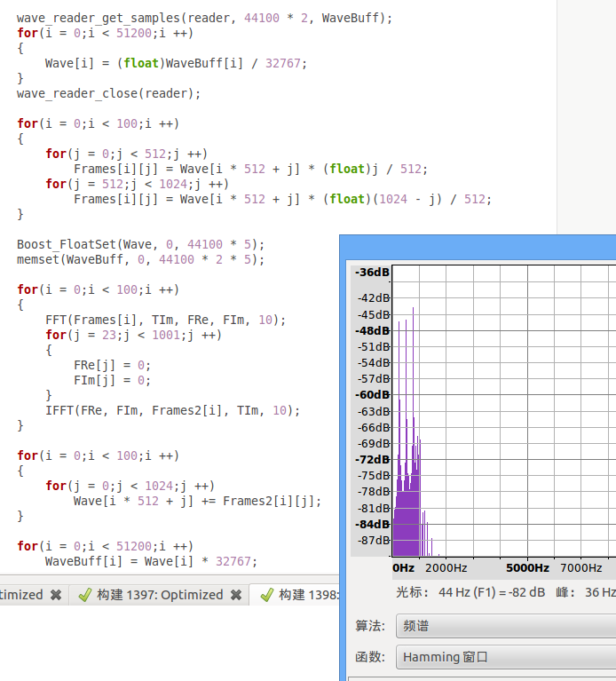Image resolution: width=616 pixels, height=681 pixels.
Task: Click the spectrum window's blue title bar
Action: pyautogui.click(x=478, y=248)
